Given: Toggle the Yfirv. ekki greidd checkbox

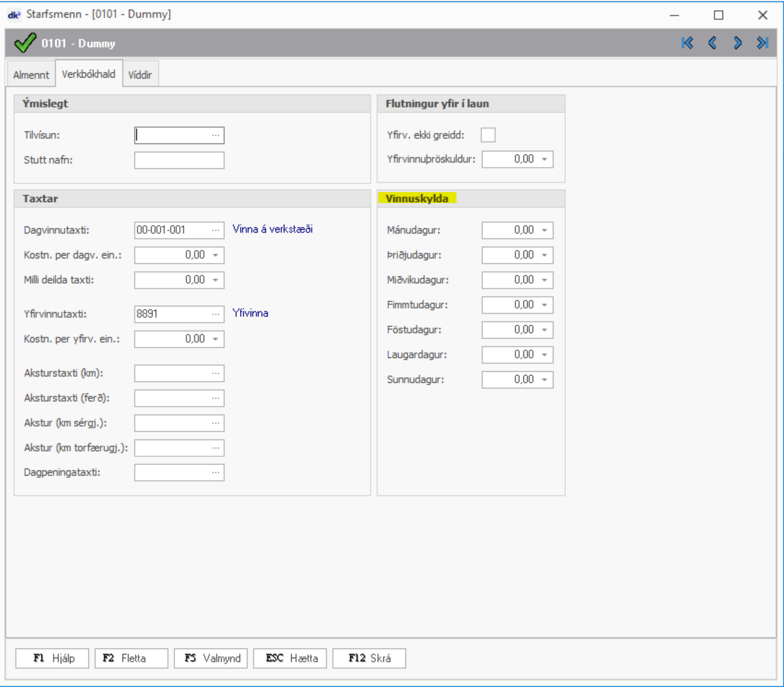Looking at the screenshot, I should coord(488,135).
